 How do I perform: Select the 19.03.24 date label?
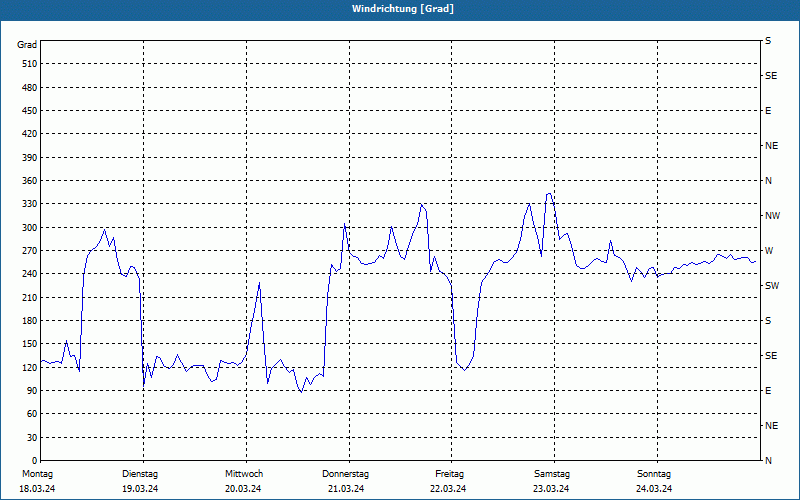click(140, 489)
